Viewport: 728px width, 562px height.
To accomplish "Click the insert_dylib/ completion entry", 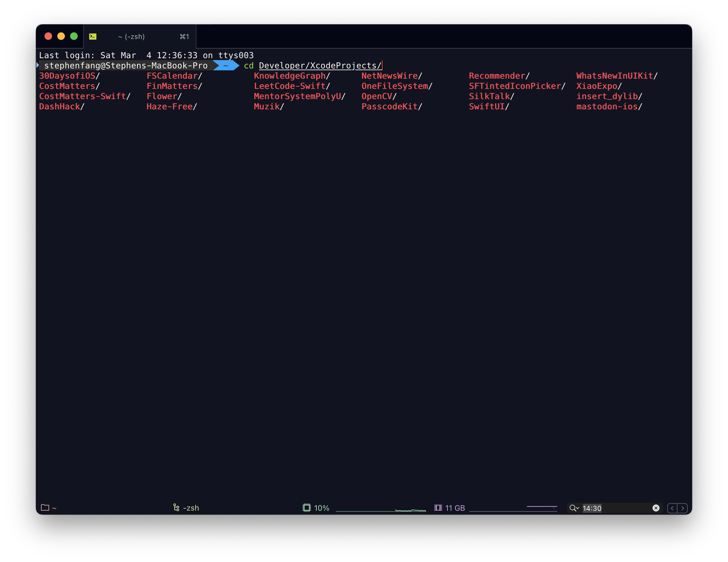I will (x=609, y=96).
